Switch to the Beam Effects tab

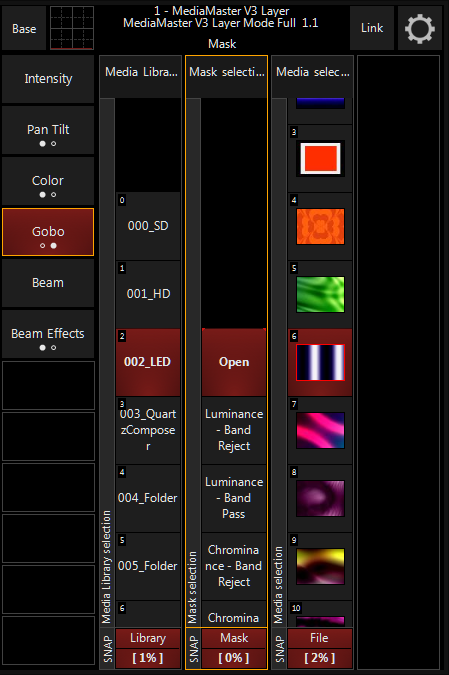coord(48,334)
